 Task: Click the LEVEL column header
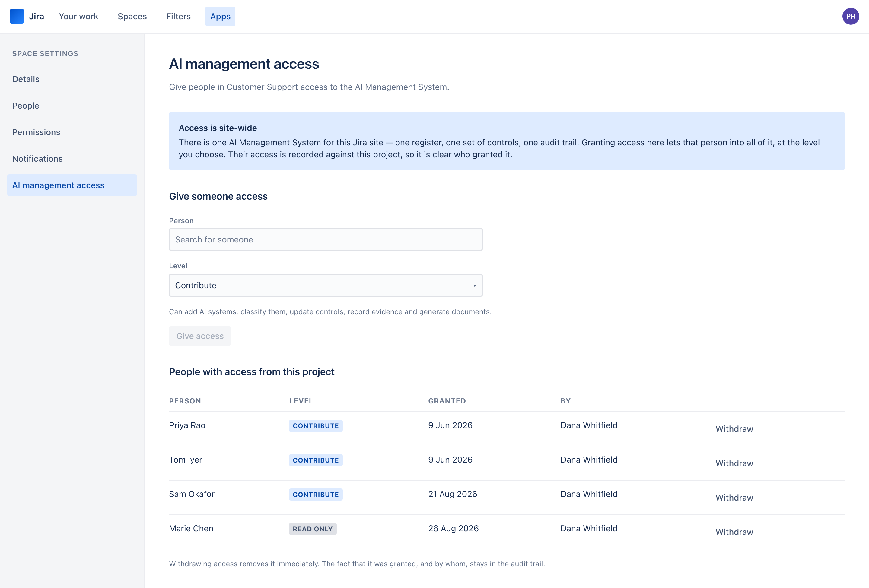point(301,401)
